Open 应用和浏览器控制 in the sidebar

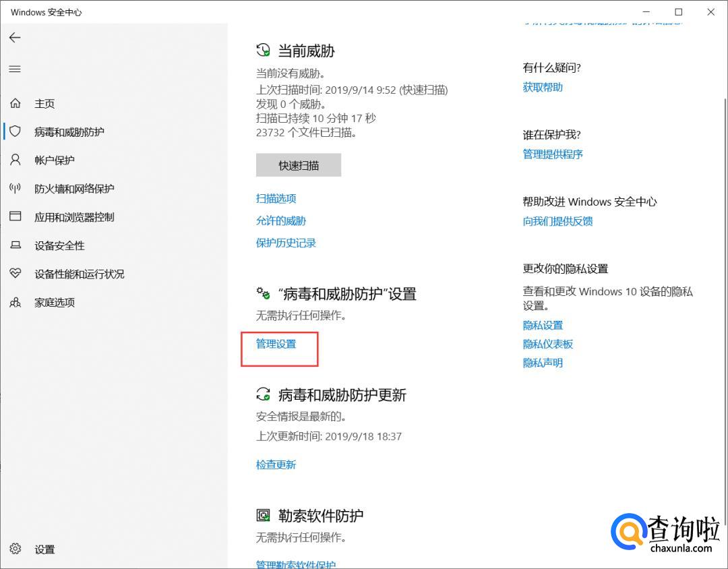pos(74,217)
